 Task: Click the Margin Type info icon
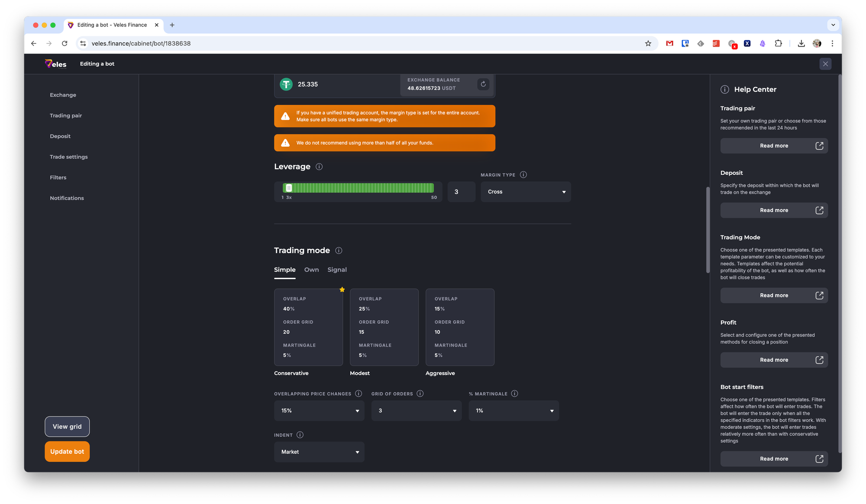tap(523, 175)
